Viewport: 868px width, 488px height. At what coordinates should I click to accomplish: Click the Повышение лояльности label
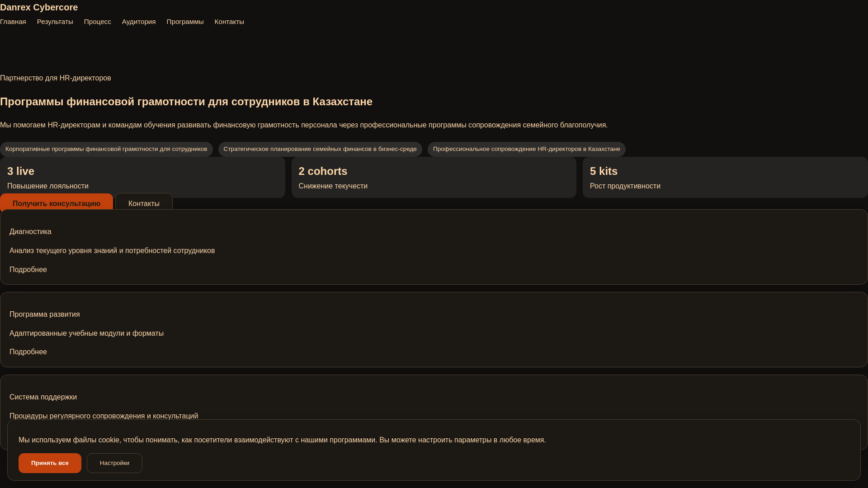tap(48, 186)
